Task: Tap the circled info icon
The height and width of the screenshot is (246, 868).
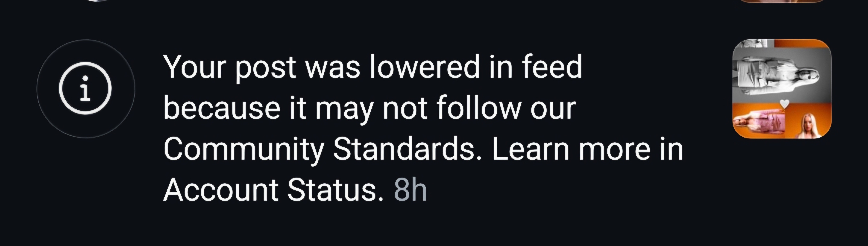Action: (86, 89)
